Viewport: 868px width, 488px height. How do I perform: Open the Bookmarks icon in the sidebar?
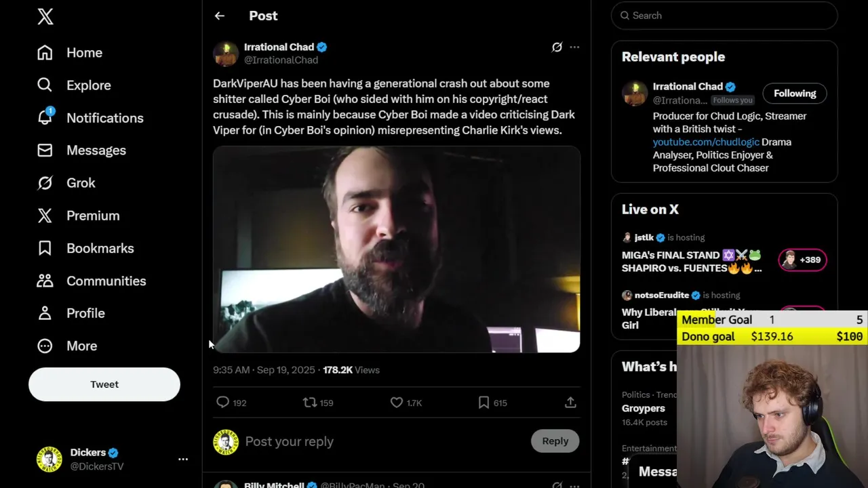tap(45, 248)
